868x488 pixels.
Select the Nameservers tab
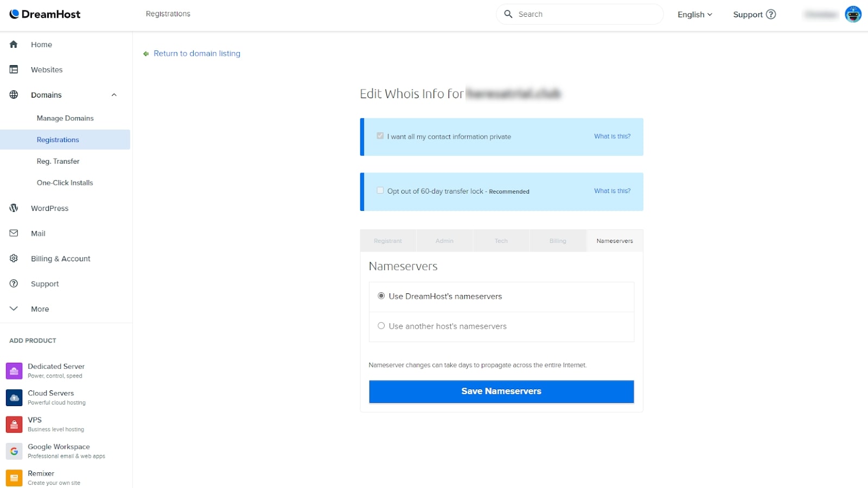pyautogui.click(x=615, y=241)
